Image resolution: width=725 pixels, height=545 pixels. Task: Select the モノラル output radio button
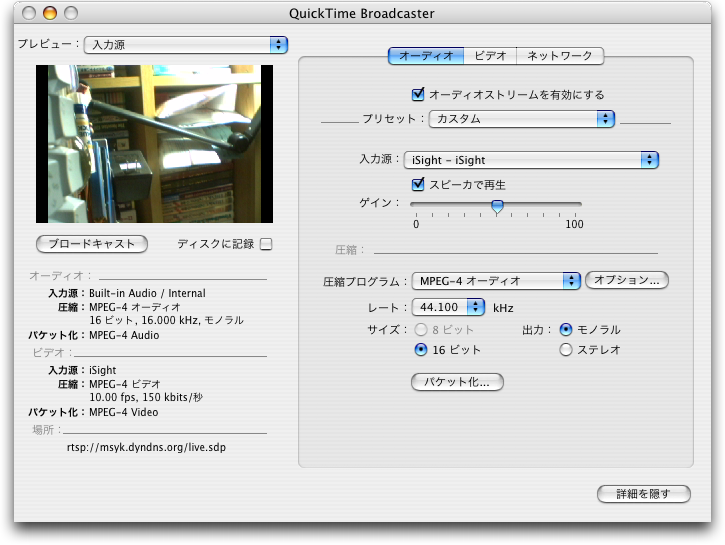coord(566,329)
